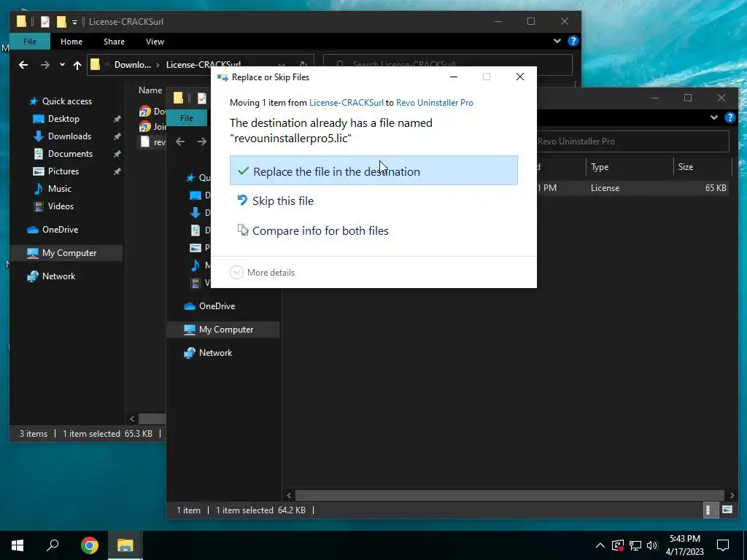The width and height of the screenshot is (747, 560).
Task: Click Properties icon in License-CRACKSurl title bar
Action: click(x=45, y=21)
